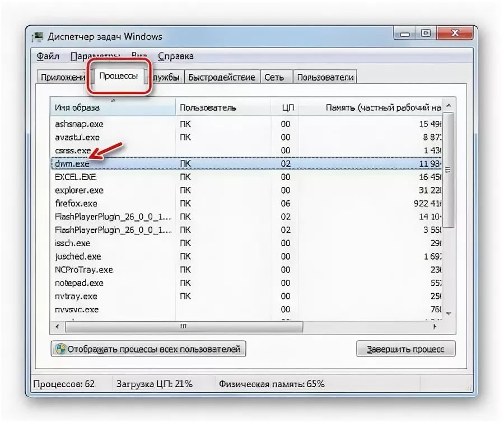Screen dimensions: 504x423
Task: Select the avastui.exe process row
Action: point(246,137)
